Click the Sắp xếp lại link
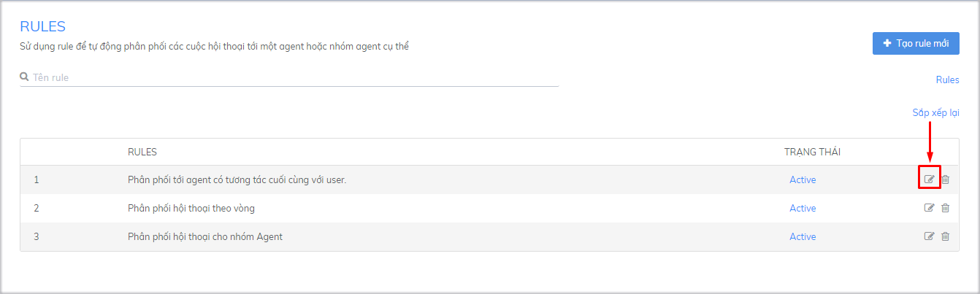The image size is (980, 294). pyautogui.click(x=935, y=112)
